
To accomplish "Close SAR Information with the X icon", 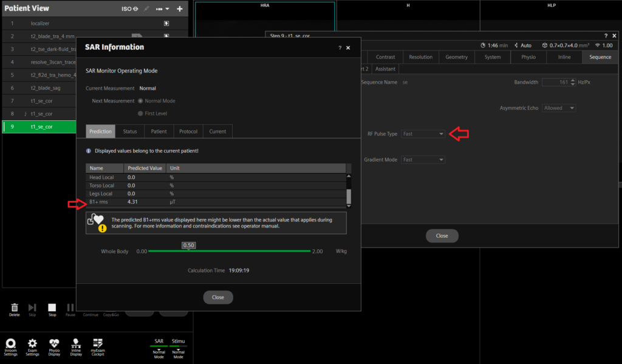I will (x=348, y=48).
